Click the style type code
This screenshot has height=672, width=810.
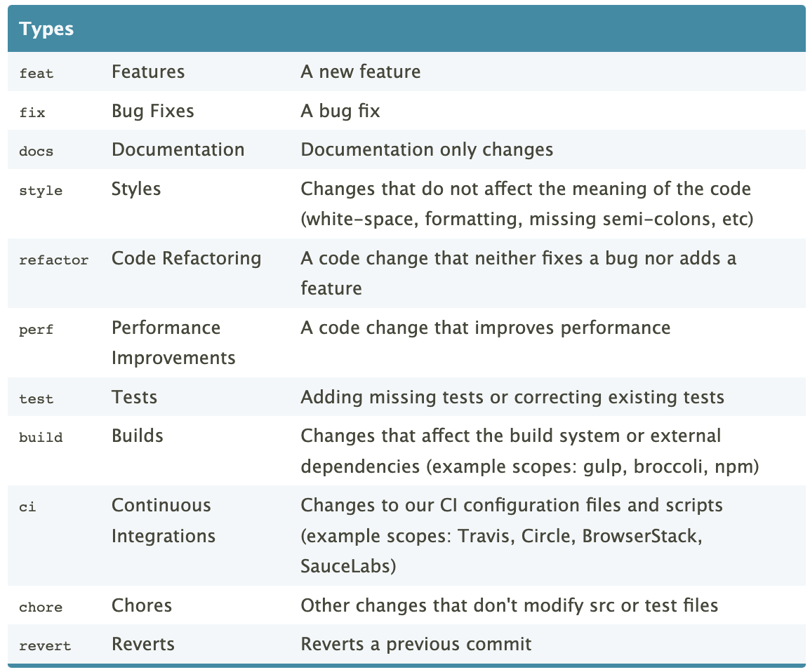point(41,191)
